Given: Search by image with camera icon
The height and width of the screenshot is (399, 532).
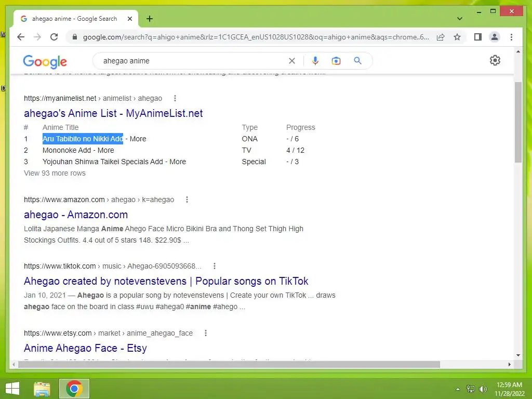Looking at the screenshot, I should 336,61.
